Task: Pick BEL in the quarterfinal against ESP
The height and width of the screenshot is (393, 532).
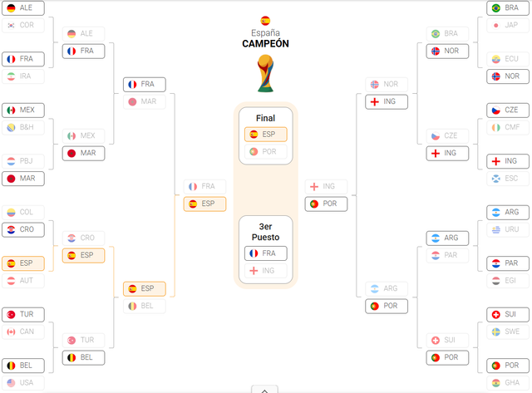Action: pos(144,306)
